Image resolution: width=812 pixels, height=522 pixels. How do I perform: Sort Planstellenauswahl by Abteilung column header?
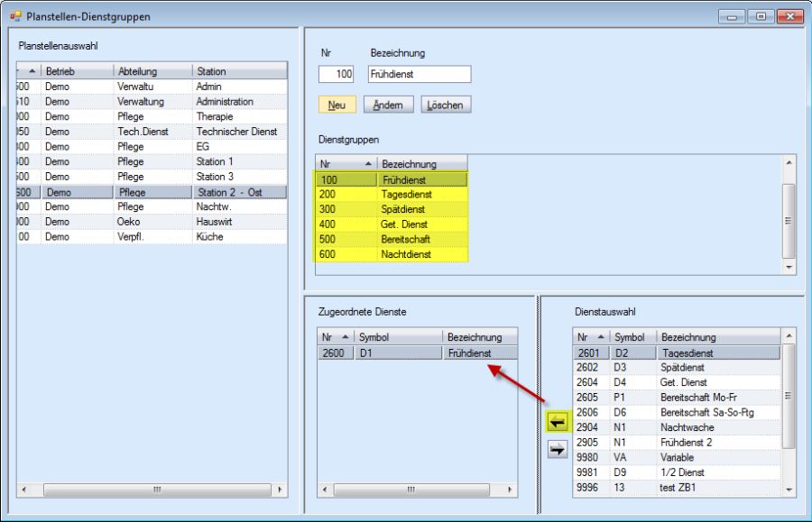point(152,71)
